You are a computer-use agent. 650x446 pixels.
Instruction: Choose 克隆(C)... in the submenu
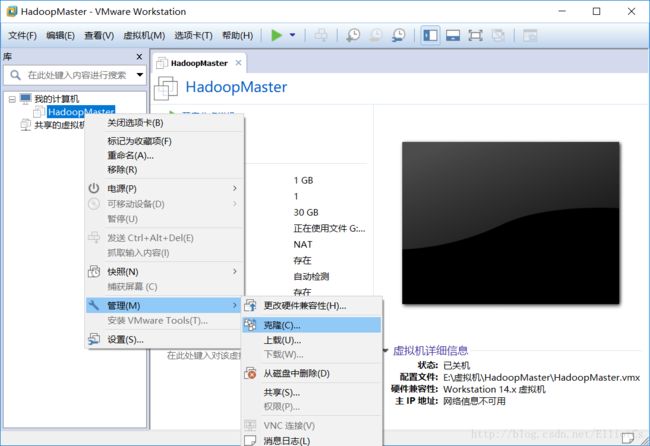coord(312,325)
